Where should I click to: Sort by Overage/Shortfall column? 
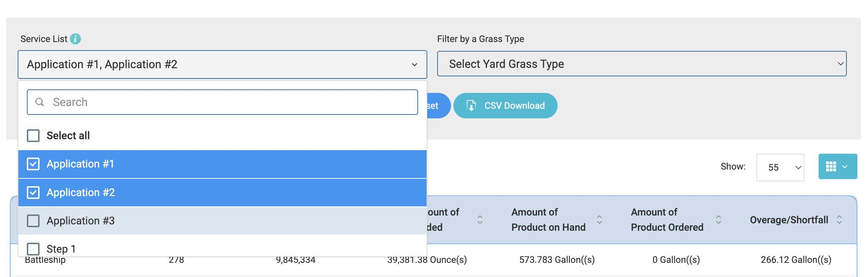(x=839, y=220)
